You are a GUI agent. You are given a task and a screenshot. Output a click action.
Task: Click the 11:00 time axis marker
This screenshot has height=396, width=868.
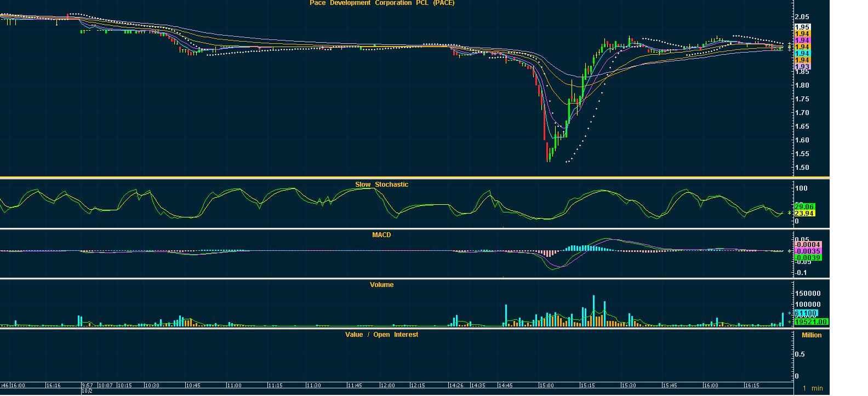click(235, 386)
